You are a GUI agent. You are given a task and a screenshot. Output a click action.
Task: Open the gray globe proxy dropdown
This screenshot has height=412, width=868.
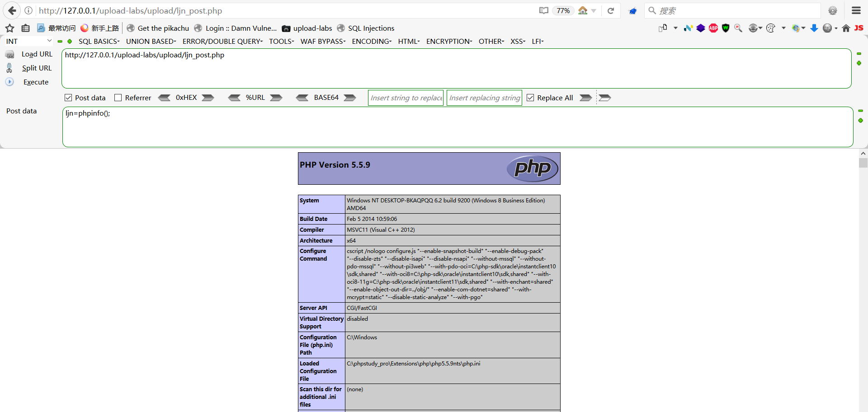[x=755, y=28]
